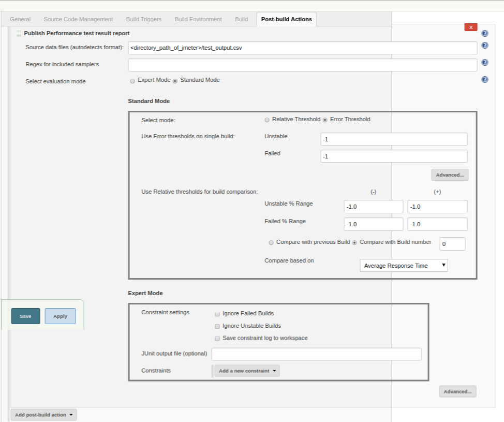Select Expert Mode radio button
This screenshot has width=504, height=422.
(x=132, y=81)
